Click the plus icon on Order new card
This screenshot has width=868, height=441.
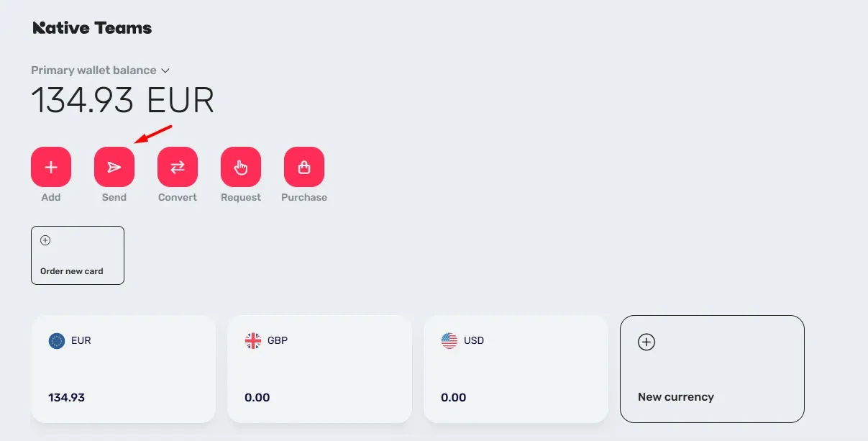point(45,240)
